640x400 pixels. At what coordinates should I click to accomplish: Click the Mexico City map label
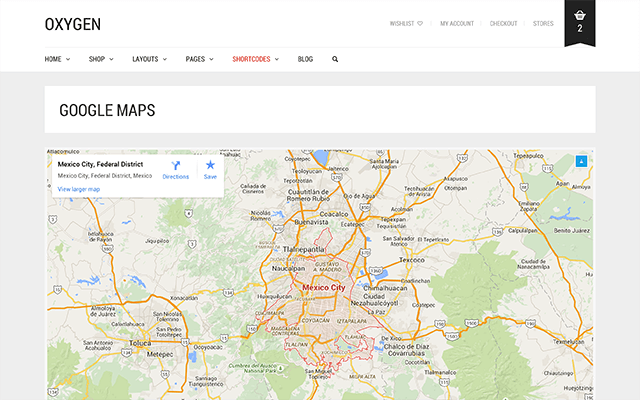click(324, 287)
